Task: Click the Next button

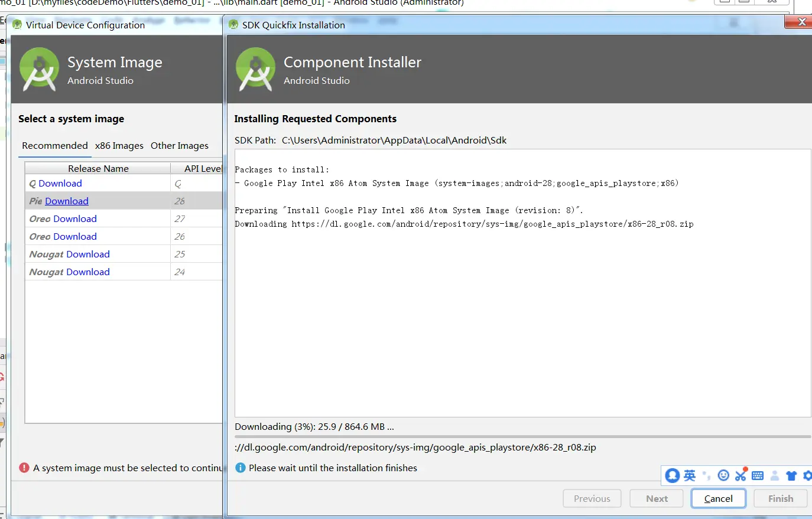Action: click(657, 498)
